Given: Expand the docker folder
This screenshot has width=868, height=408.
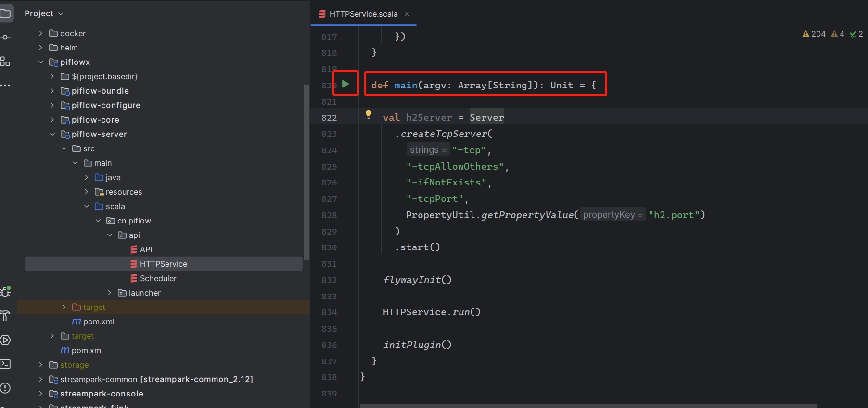Looking at the screenshot, I should pyautogui.click(x=41, y=33).
